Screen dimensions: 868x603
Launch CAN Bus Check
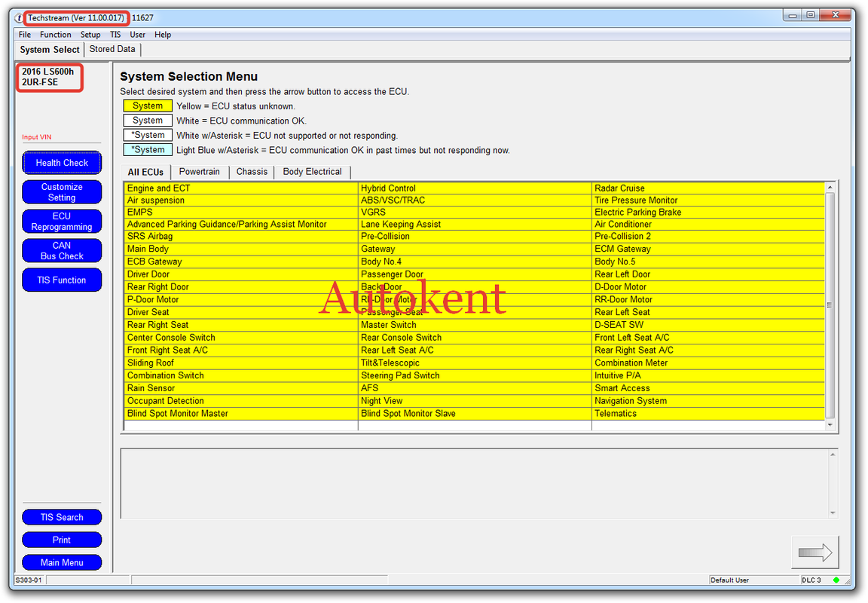(x=62, y=251)
